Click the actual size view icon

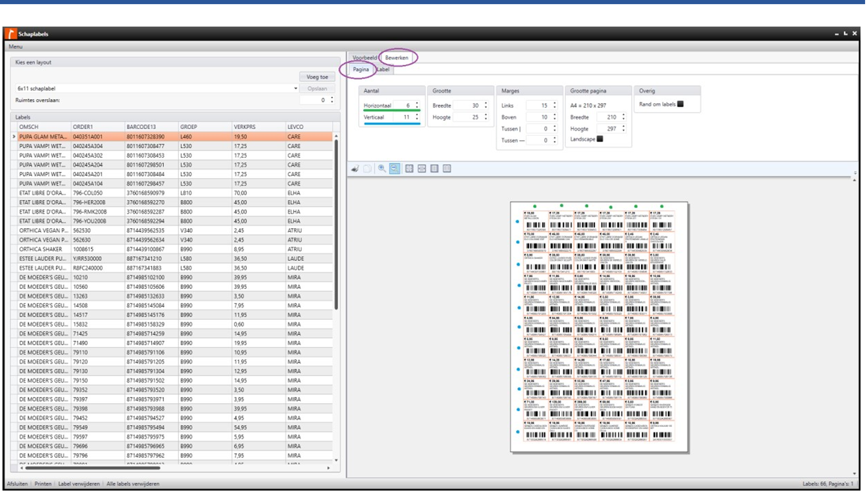(409, 169)
